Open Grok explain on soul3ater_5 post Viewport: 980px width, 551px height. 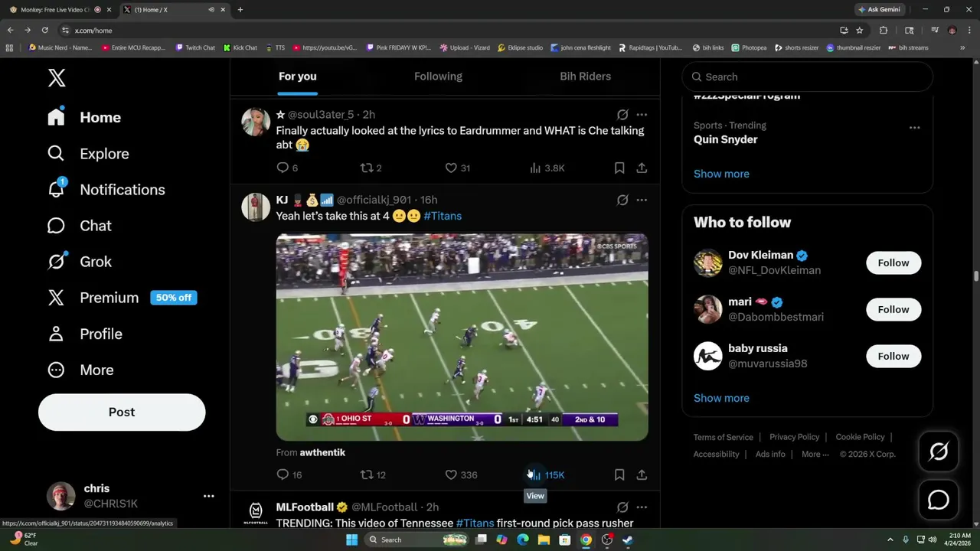(622, 115)
